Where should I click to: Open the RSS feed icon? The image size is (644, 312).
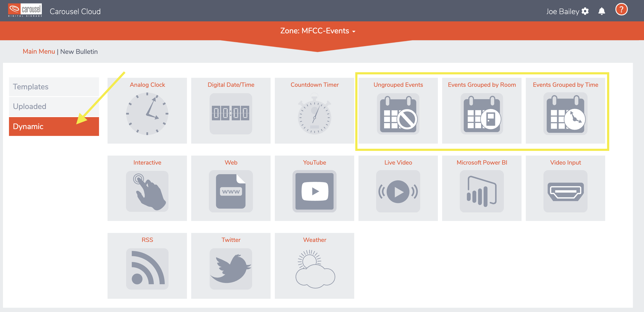[x=147, y=269]
